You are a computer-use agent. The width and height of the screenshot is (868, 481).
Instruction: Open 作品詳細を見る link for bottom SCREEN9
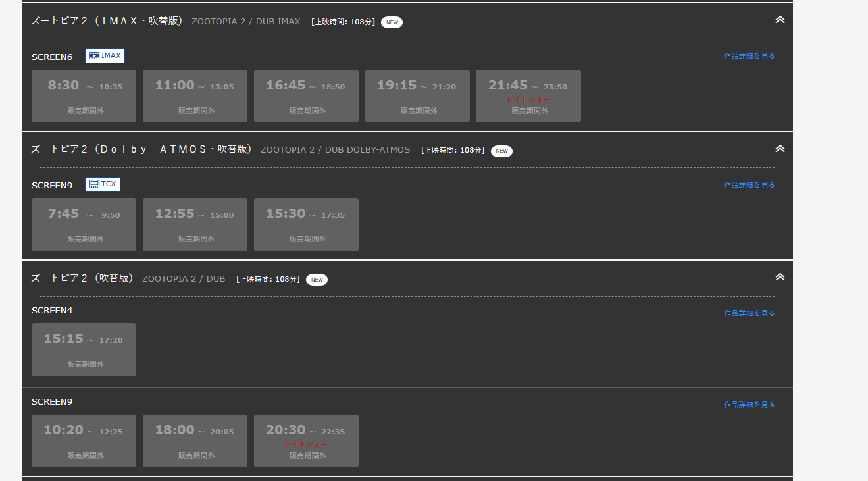[x=749, y=405]
